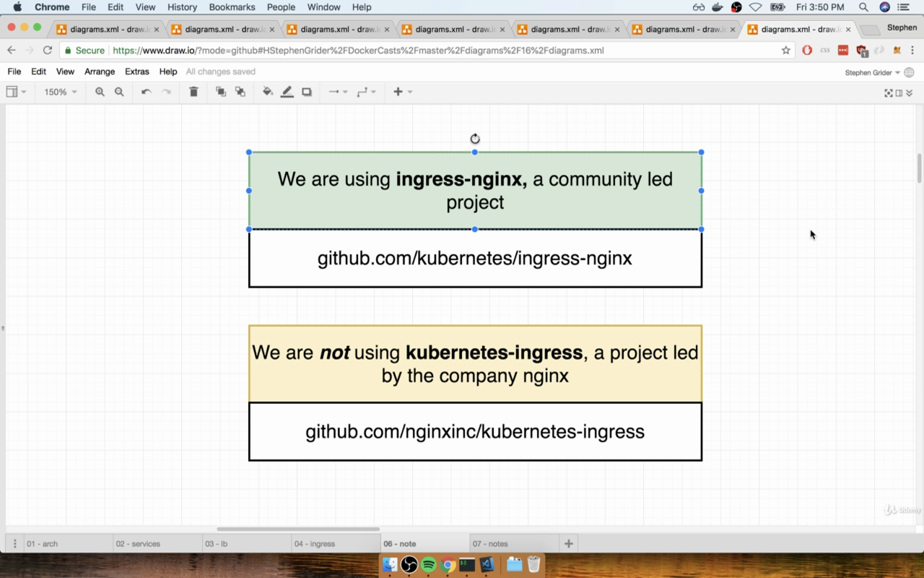Viewport: 924px width, 578px height.
Task: Click the zoom in magnifier icon
Action: [x=100, y=92]
